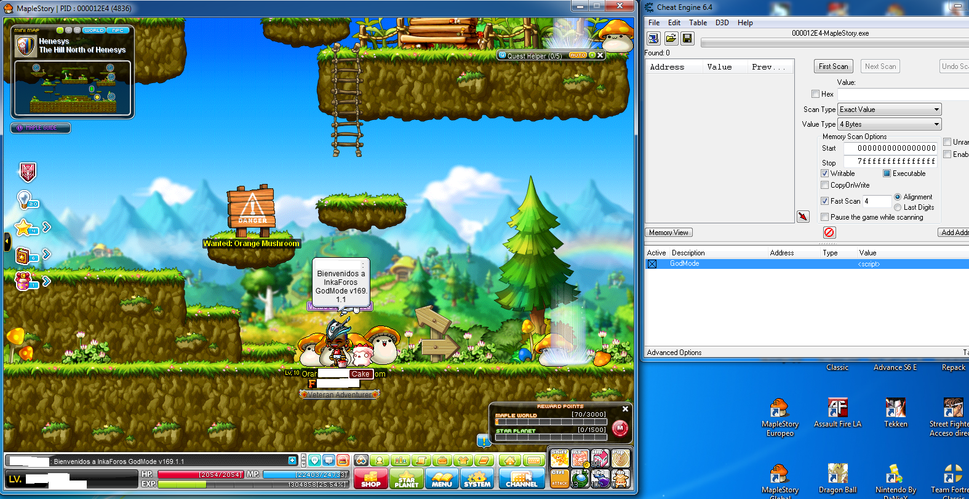Click the character info toolbar icon
This screenshot has width=969, height=499.
click(381, 461)
